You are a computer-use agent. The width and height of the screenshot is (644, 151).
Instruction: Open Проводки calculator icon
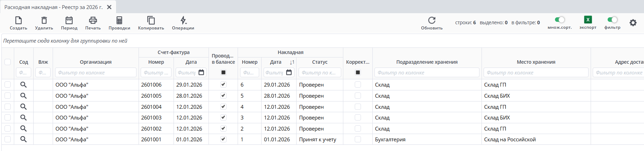119,20
